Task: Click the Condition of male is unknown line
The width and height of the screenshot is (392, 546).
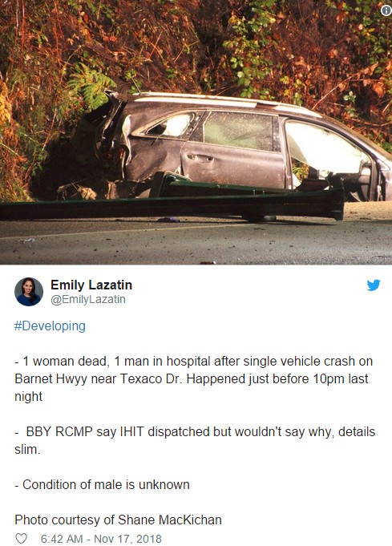Action: 102,484
